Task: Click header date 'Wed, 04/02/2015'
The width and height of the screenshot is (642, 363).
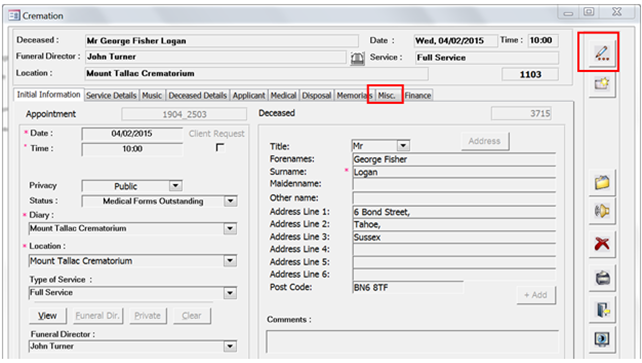Action: click(456, 41)
